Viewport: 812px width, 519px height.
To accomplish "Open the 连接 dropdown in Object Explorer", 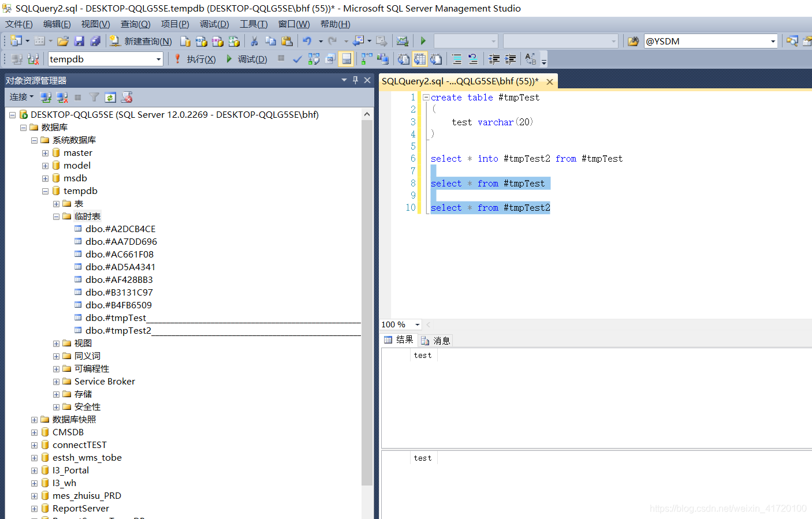I will pyautogui.click(x=21, y=97).
